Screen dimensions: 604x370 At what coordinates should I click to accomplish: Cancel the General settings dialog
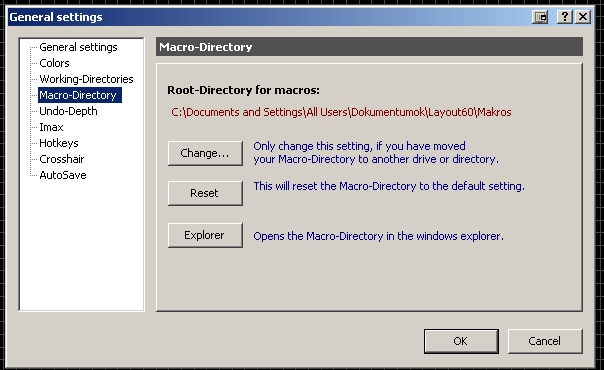545,341
